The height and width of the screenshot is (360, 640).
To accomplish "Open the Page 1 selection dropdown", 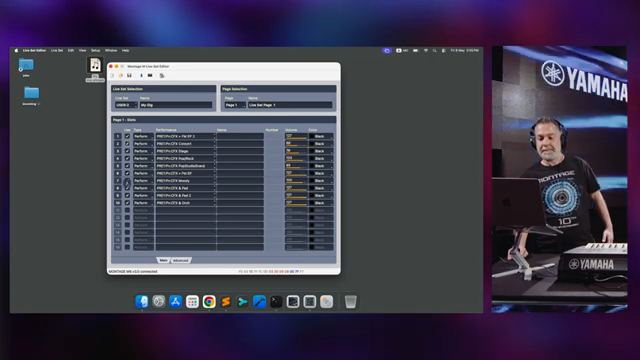I will click(236, 105).
